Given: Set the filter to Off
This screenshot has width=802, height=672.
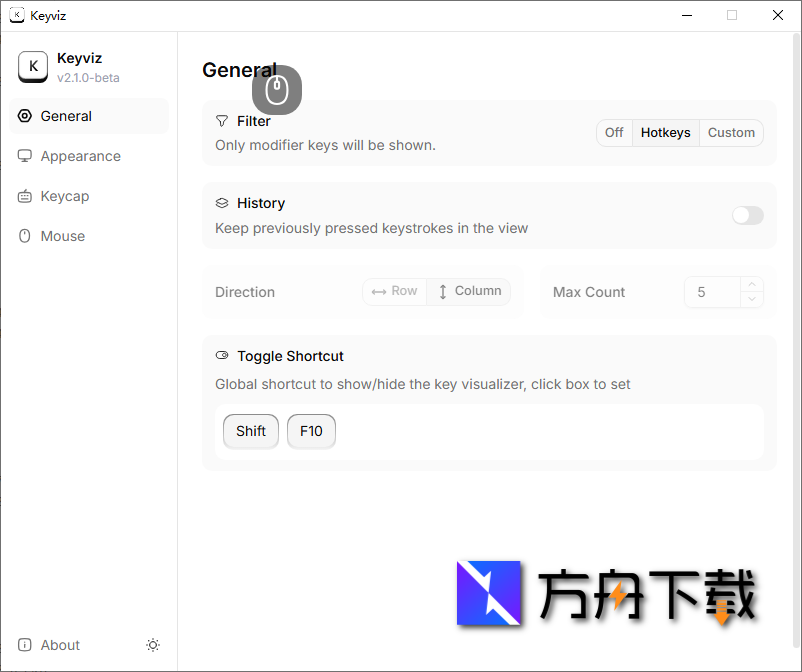Looking at the screenshot, I should 614,133.
